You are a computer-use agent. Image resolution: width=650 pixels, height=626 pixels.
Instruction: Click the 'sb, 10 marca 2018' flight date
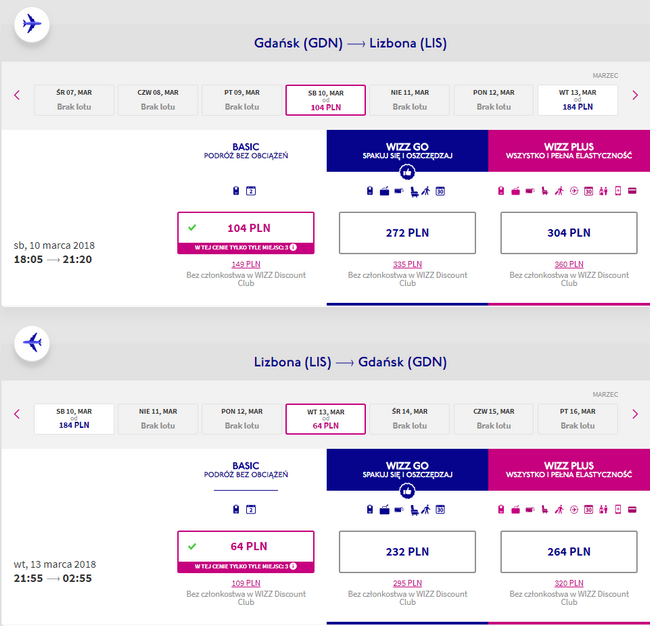(x=54, y=245)
